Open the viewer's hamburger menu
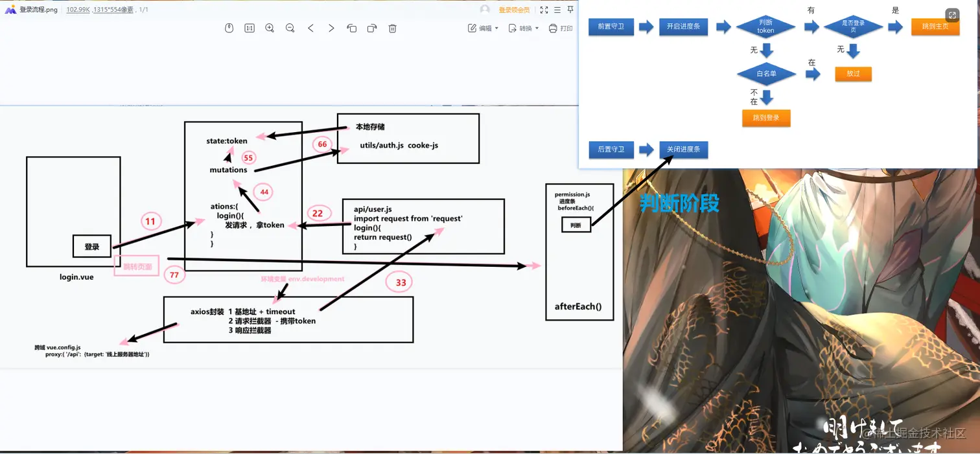Screen dimensions: 980x454 pos(557,10)
